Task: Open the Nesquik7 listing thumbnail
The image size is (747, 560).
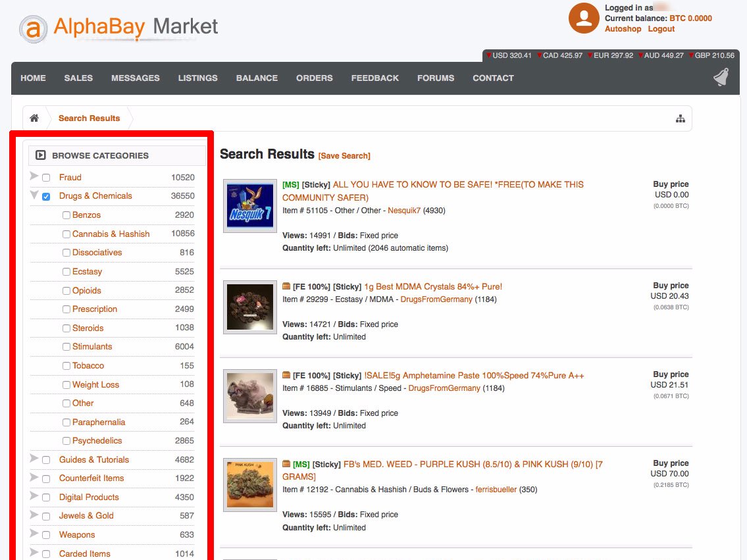Action: coord(250,206)
